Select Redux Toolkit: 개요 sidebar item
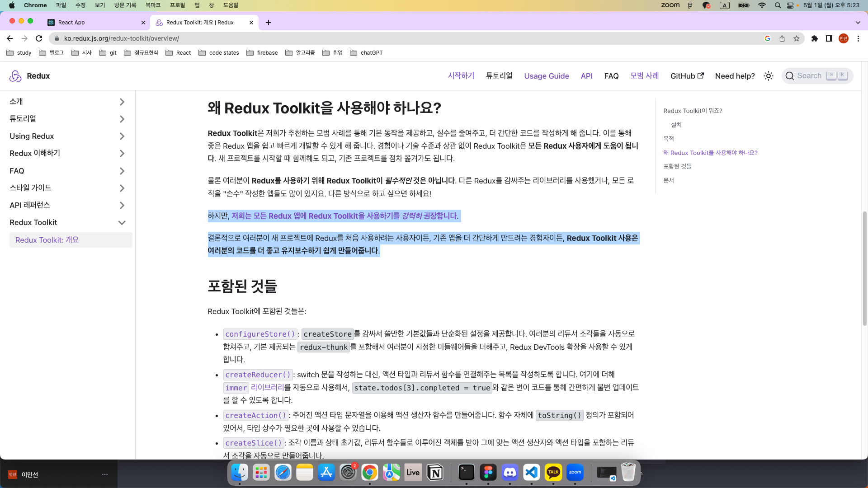This screenshot has height=488, width=868. 71,240
